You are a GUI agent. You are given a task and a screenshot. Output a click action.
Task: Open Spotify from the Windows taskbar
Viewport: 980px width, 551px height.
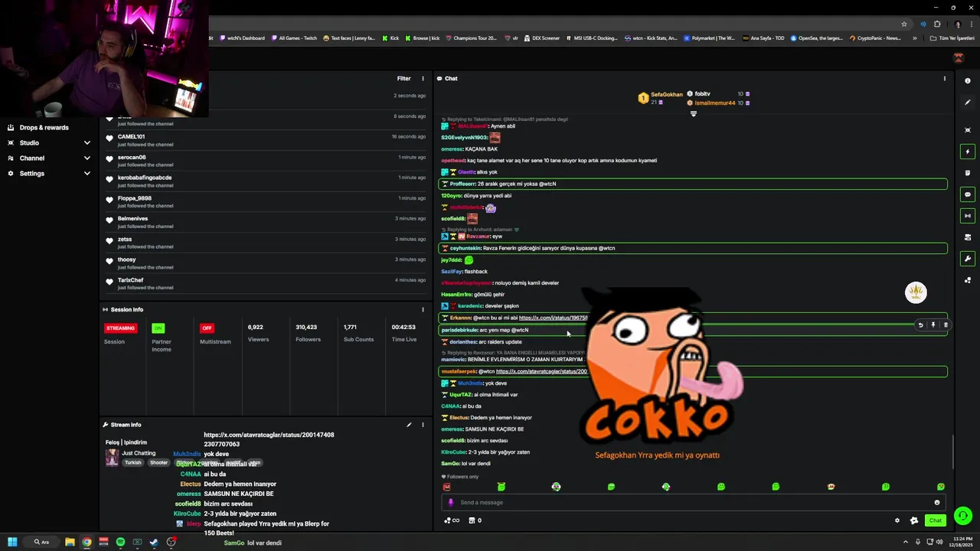120,542
